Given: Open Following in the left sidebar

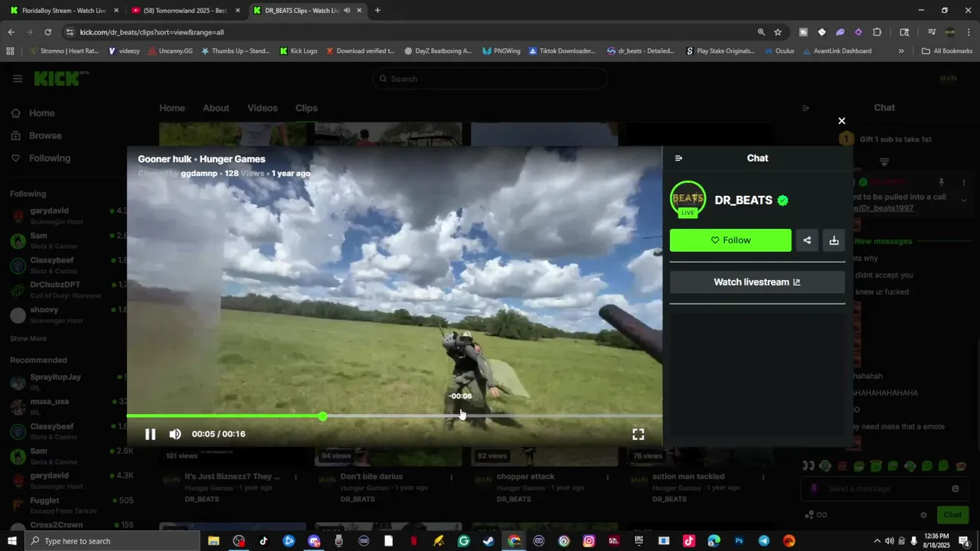Looking at the screenshot, I should (x=50, y=158).
